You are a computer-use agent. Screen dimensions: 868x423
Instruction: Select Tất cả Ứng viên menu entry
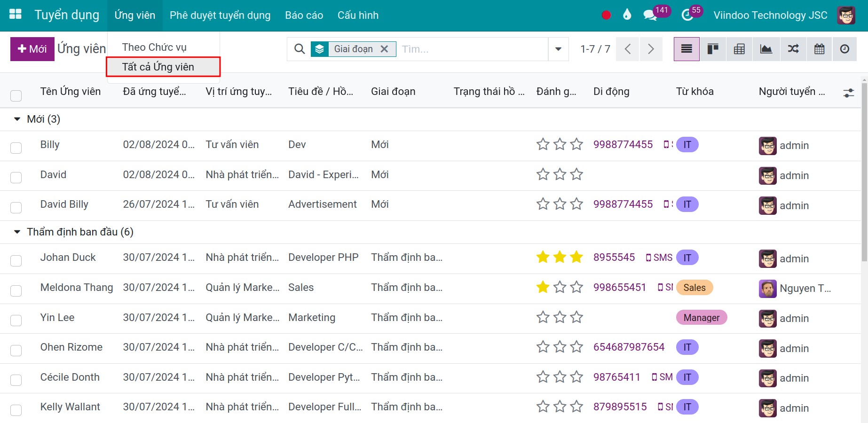pos(164,67)
